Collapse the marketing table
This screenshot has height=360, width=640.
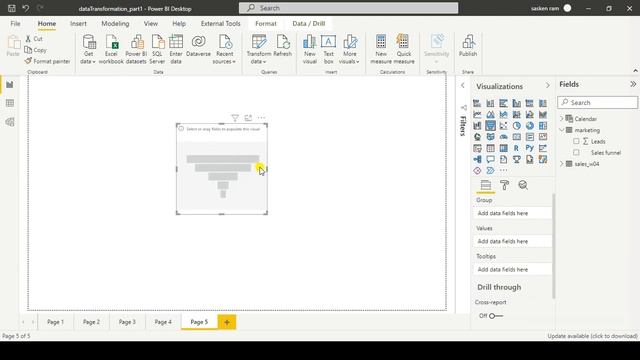point(562,130)
